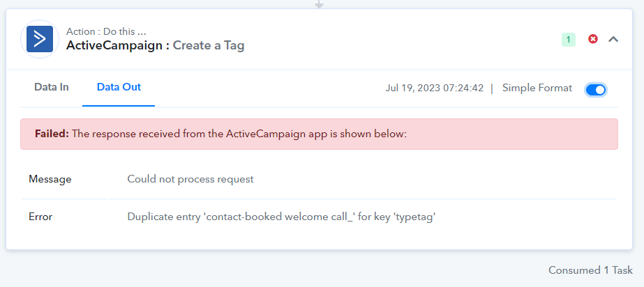Select the Data Out tab
This screenshot has width=644, height=287.
119,87
